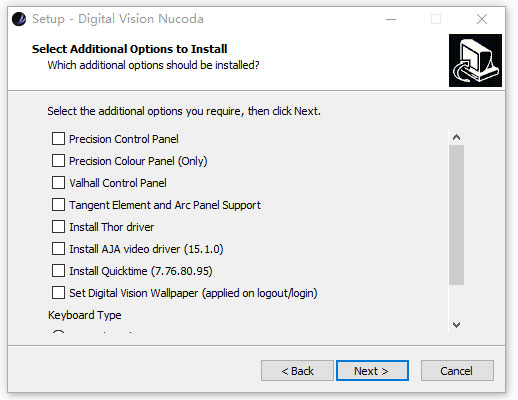Cancel the Nucoda setup

457,370
